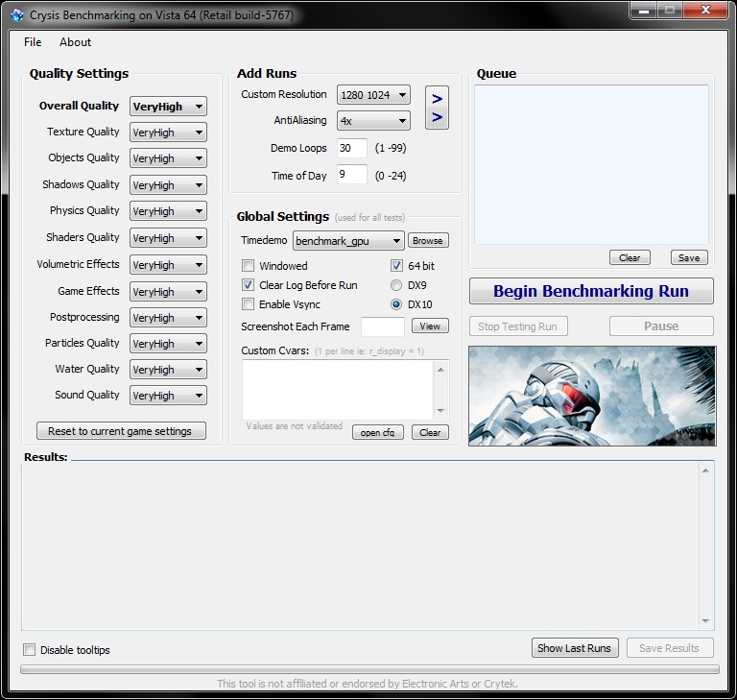Screen dimensions: 737x700
Task: Expand the Physics Quality dropdown
Action: pos(168,211)
